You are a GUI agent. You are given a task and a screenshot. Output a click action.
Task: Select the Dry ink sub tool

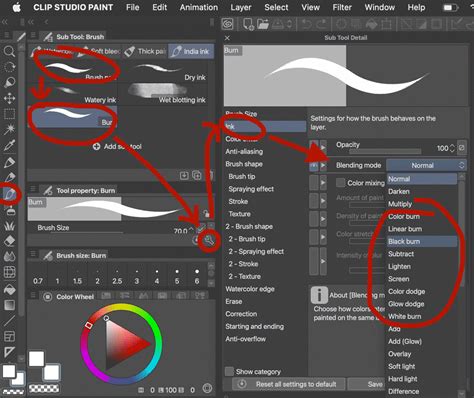pos(163,72)
